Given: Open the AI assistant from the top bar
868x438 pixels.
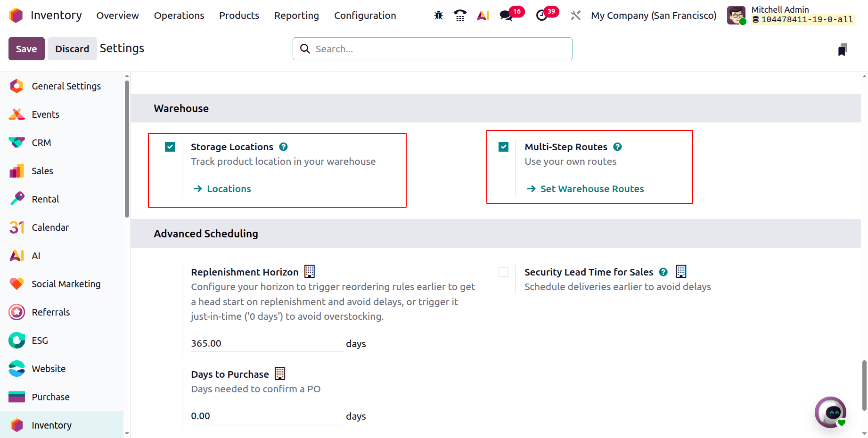Looking at the screenshot, I should 483,15.
